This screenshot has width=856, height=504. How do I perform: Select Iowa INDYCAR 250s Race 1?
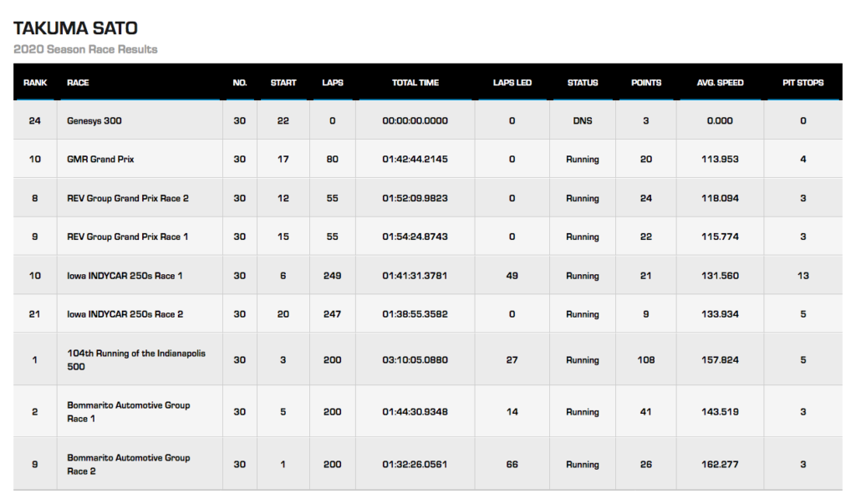point(125,276)
